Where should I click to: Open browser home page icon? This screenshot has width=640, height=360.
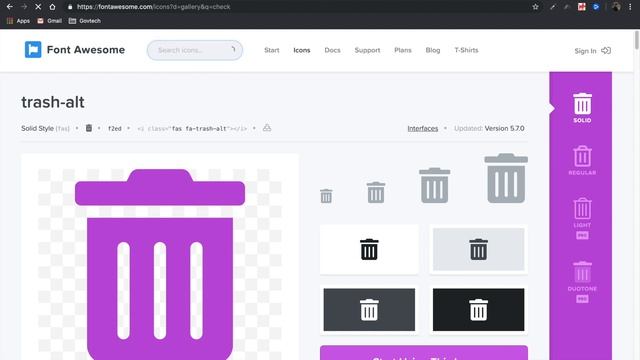[52, 7]
